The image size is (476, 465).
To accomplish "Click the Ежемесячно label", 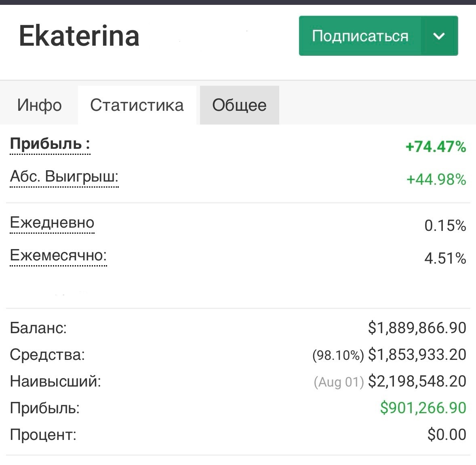I will 58,256.
